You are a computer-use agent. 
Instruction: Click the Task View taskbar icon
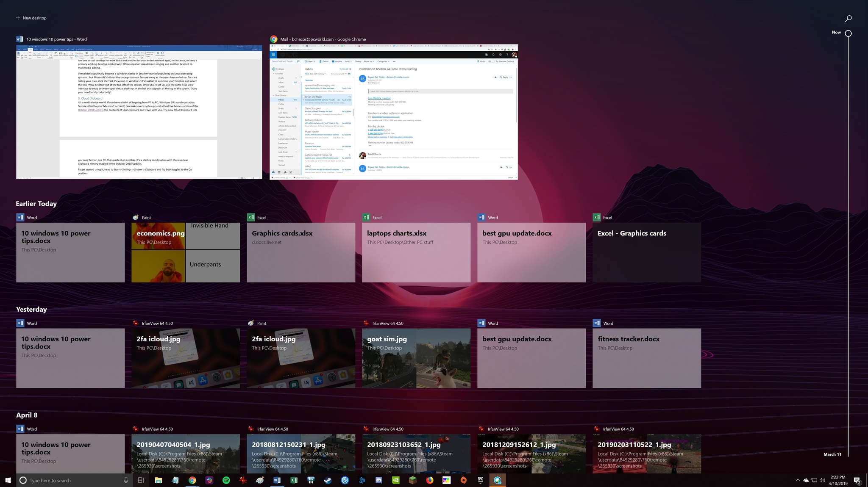click(141, 480)
